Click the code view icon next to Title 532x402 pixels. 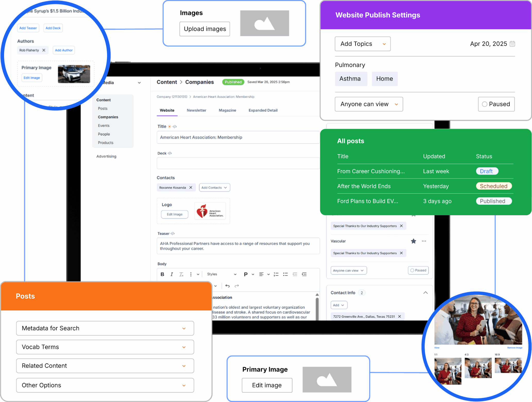pyautogui.click(x=174, y=126)
